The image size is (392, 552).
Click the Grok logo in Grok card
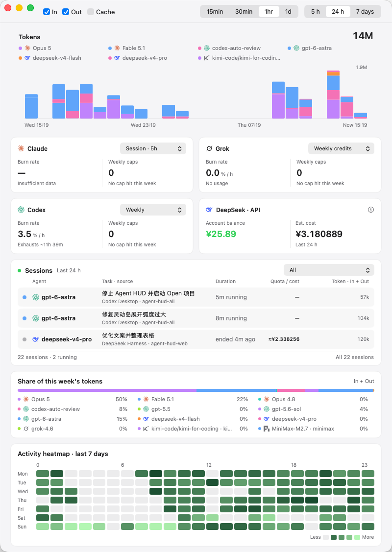click(209, 148)
